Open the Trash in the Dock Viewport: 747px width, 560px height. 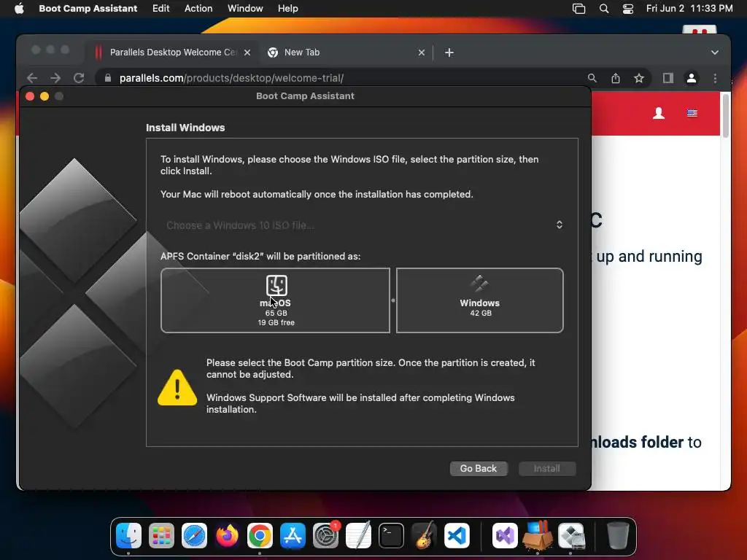pyautogui.click(x=618, y=536)
